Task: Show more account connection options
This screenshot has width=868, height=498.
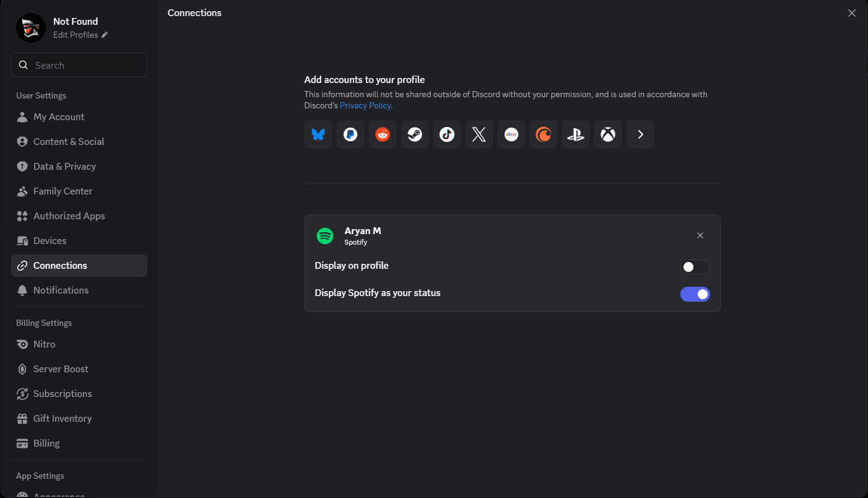Action: [640, 134]
